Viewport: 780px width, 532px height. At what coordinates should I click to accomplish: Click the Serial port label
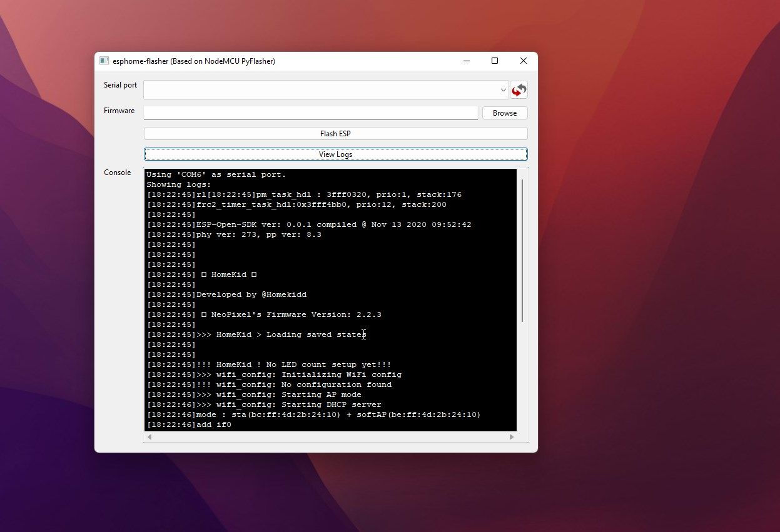120,85
